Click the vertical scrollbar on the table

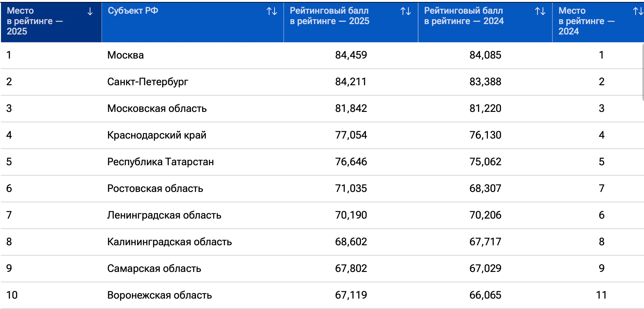tap(643, 72)
